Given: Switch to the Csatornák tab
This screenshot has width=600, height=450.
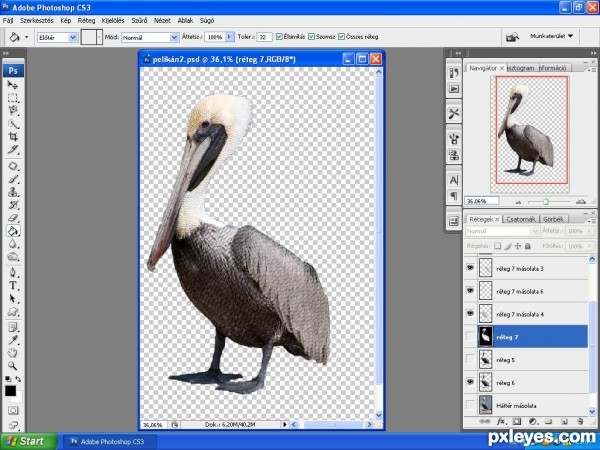Looking at the screenshot, I should pos(520,219).
